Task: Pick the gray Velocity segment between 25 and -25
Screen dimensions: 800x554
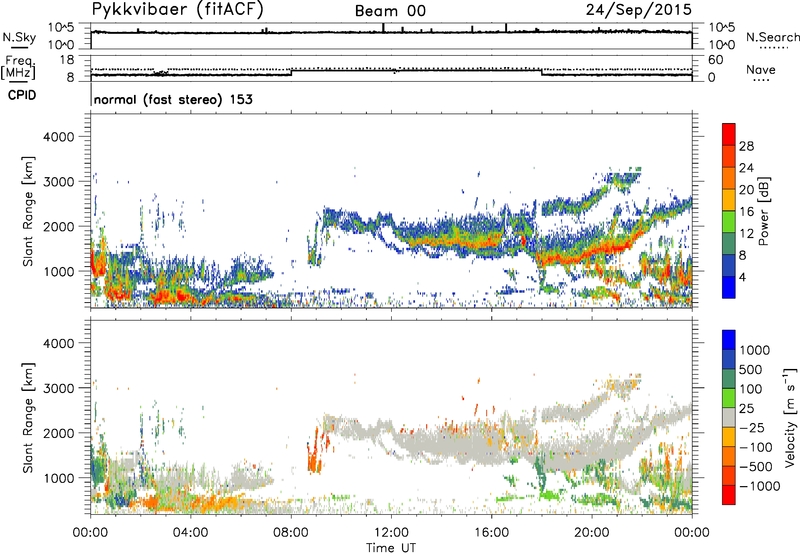Action: 729,417
